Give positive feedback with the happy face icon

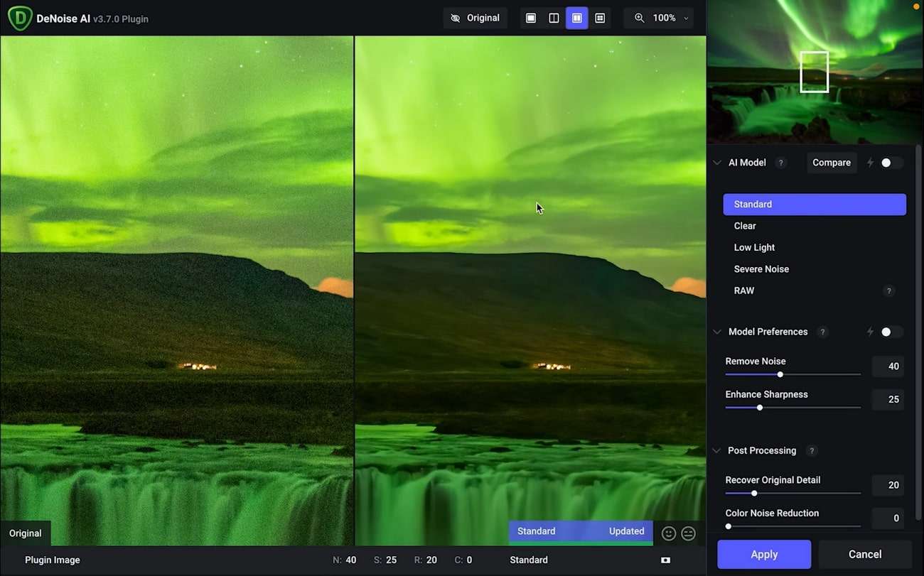pos(668,533)
